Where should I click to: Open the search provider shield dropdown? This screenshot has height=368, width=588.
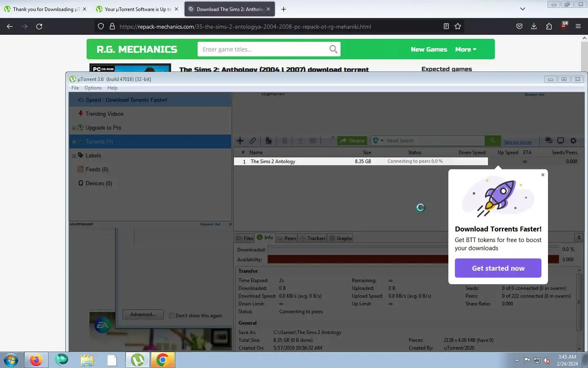pyautogui.click(x=378, y=141)
